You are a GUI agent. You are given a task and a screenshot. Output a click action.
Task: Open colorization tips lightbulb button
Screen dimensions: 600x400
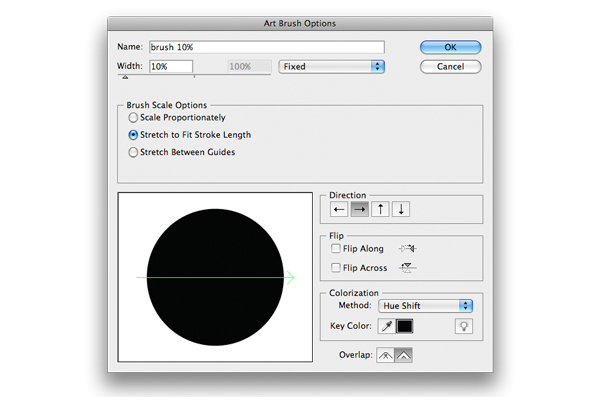464,326
